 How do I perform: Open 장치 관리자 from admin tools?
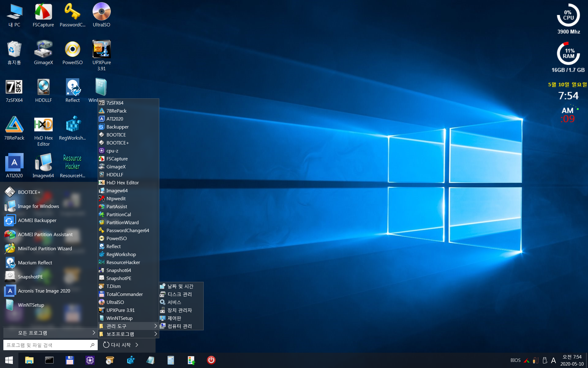pyautogui.click(x=181, y=310)
